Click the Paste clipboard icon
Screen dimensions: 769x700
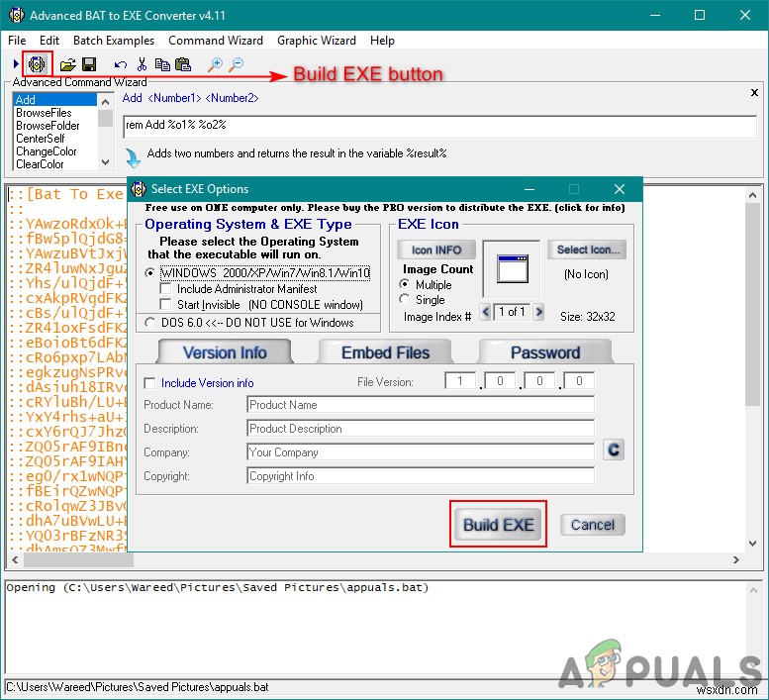pyautogui.click(x=183, y=64)
